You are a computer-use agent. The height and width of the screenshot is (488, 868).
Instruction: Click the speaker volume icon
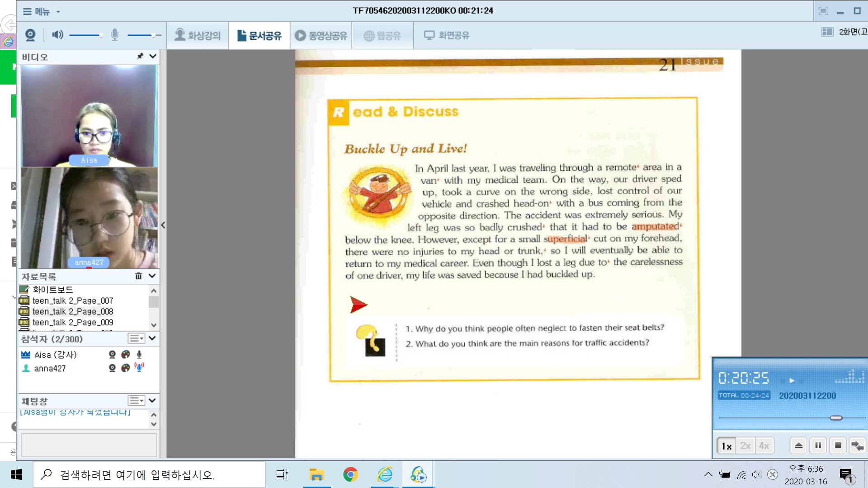[x=57, y=35]
